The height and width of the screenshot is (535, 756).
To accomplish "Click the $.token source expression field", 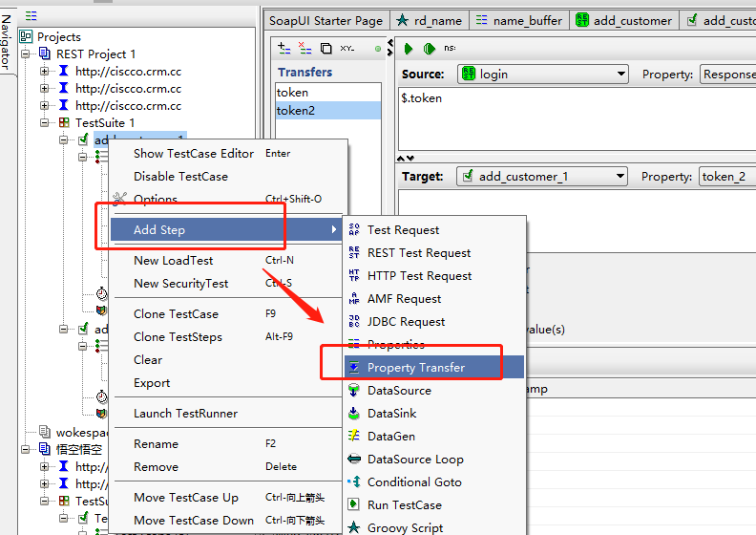I will click(x=577, y=118).
